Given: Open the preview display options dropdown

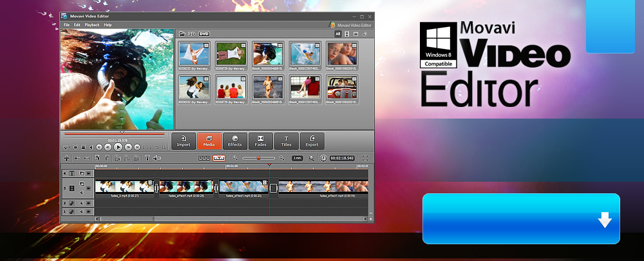Looking at the screenshot, I should [66, 147].
